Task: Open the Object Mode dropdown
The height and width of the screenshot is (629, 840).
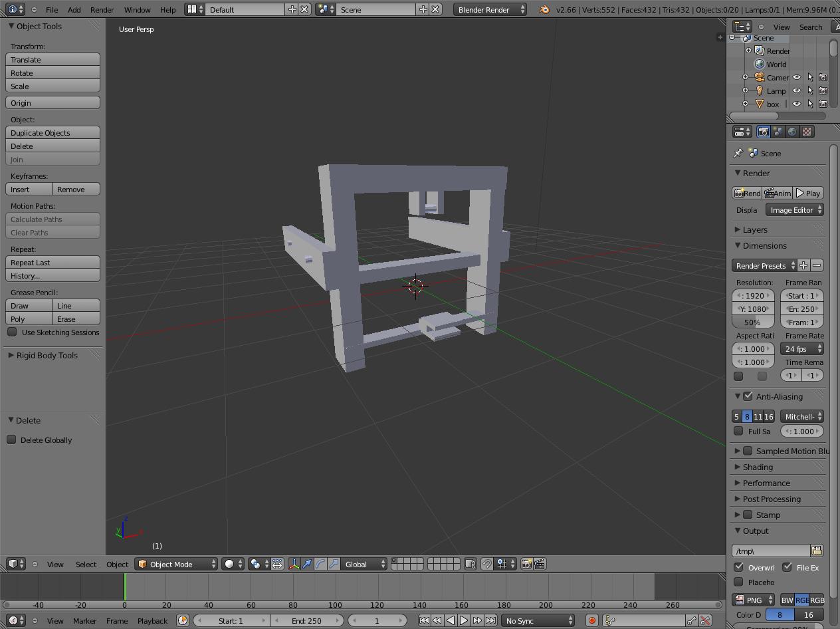Action: coord(176,564)
